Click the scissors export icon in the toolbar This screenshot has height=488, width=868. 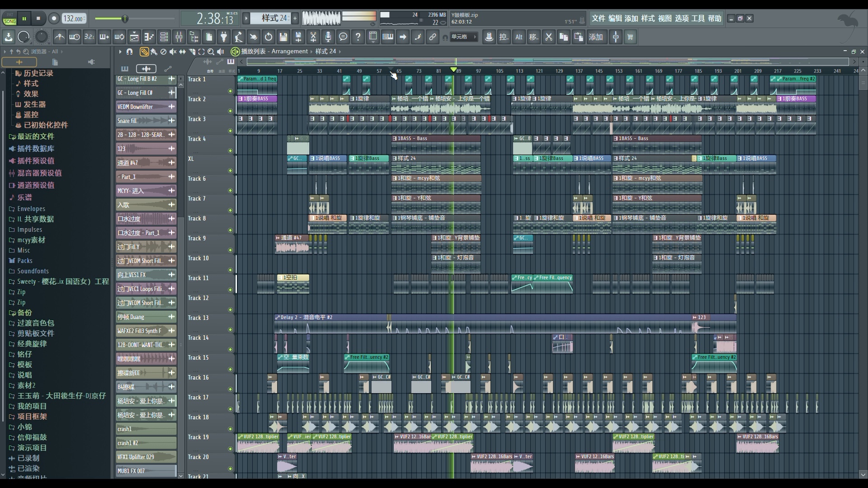313,37
